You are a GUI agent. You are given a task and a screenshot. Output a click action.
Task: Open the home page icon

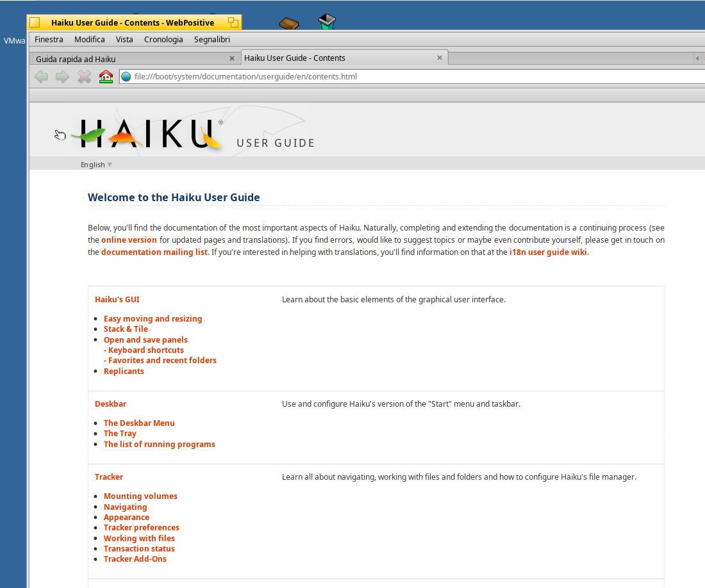pyautogui.click(x=106, y=77)
